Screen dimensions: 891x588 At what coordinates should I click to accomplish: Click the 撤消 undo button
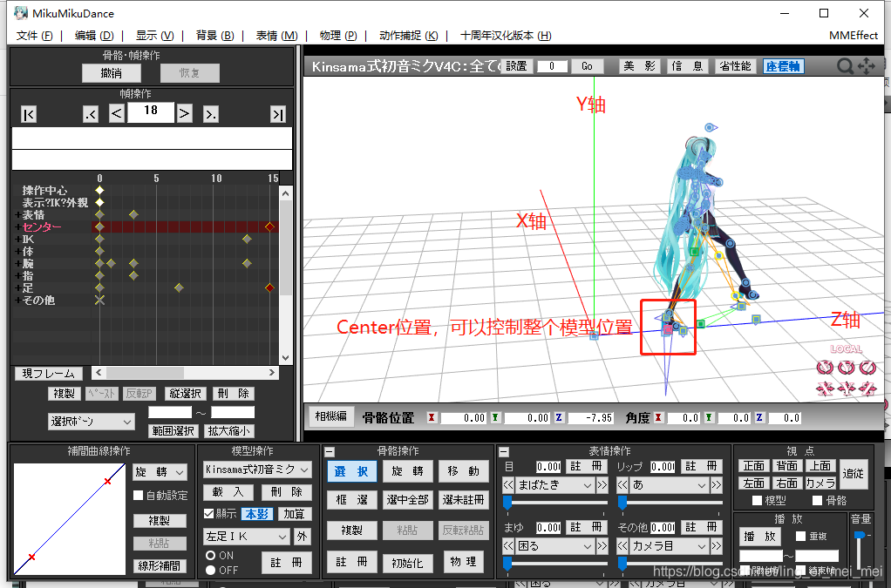[112, 72]
